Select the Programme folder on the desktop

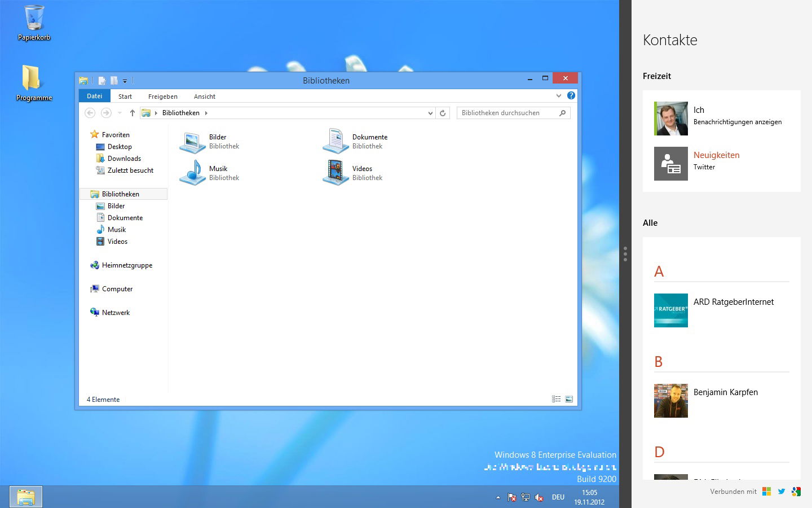click(34, 83)
